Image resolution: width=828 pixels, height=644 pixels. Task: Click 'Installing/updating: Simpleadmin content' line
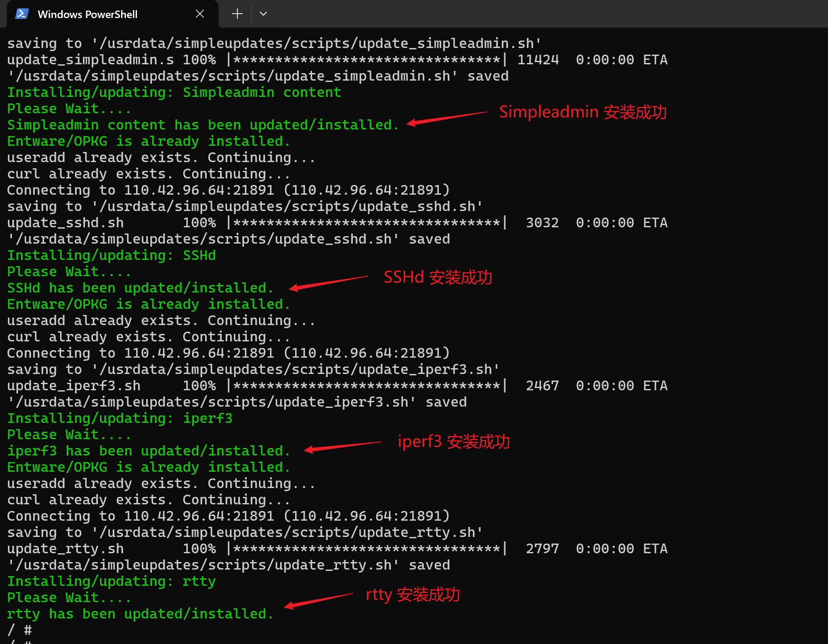[174, 93]
